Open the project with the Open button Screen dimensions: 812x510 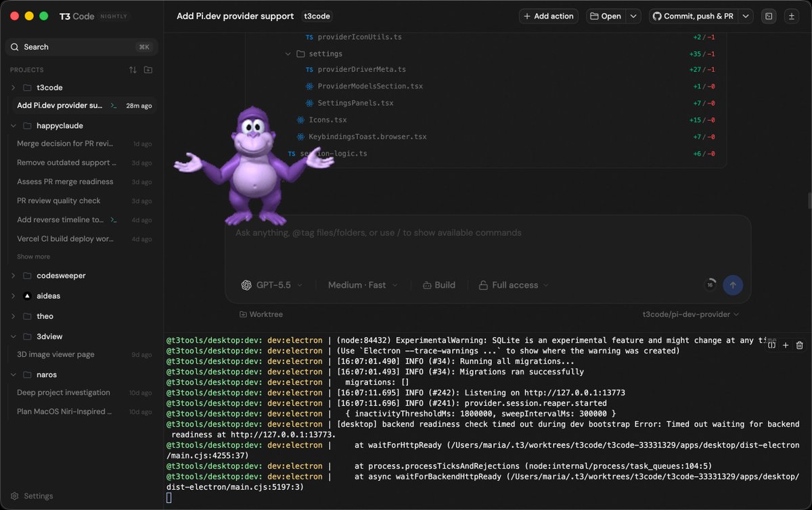(605, 16)
